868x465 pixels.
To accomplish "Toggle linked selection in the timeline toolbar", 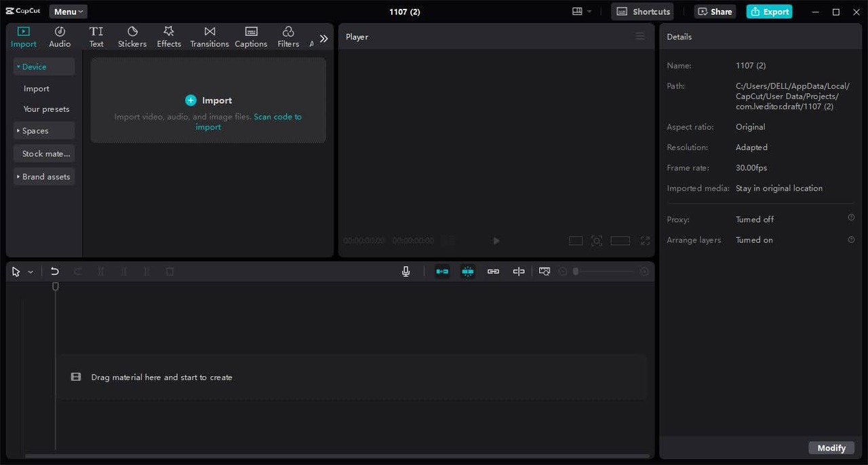I will tap(493, 271).
